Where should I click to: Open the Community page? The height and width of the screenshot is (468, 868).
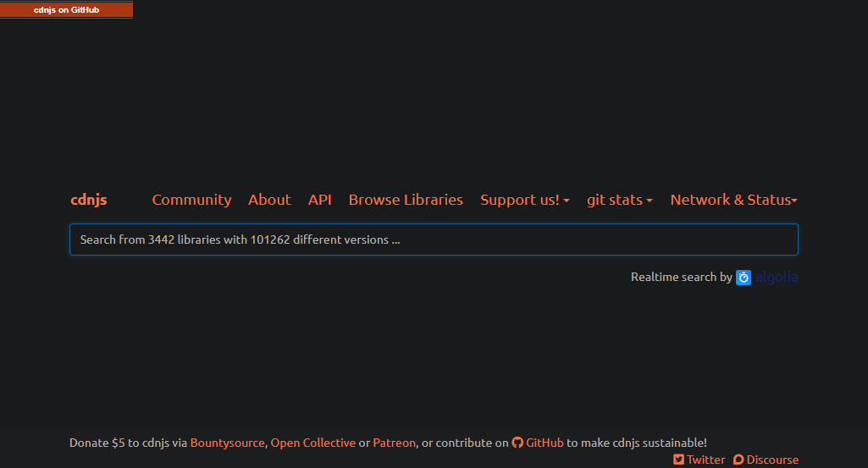pyautogui.click(x=191, y=200)
